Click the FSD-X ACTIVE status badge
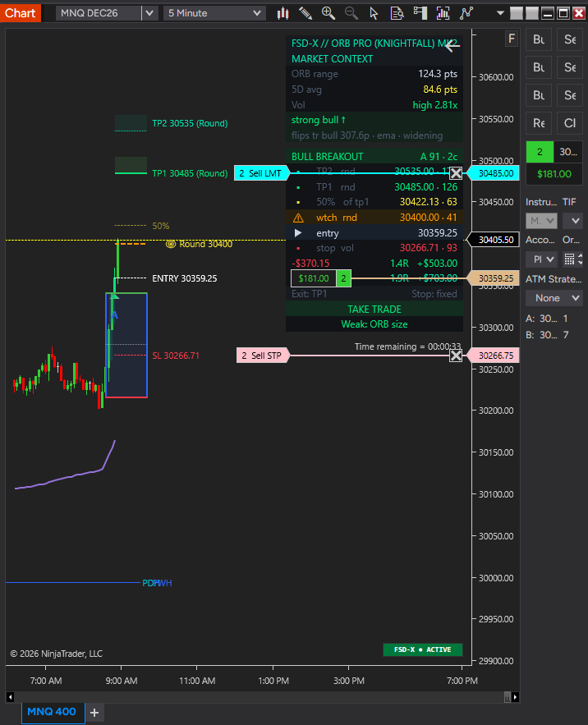 423,649
